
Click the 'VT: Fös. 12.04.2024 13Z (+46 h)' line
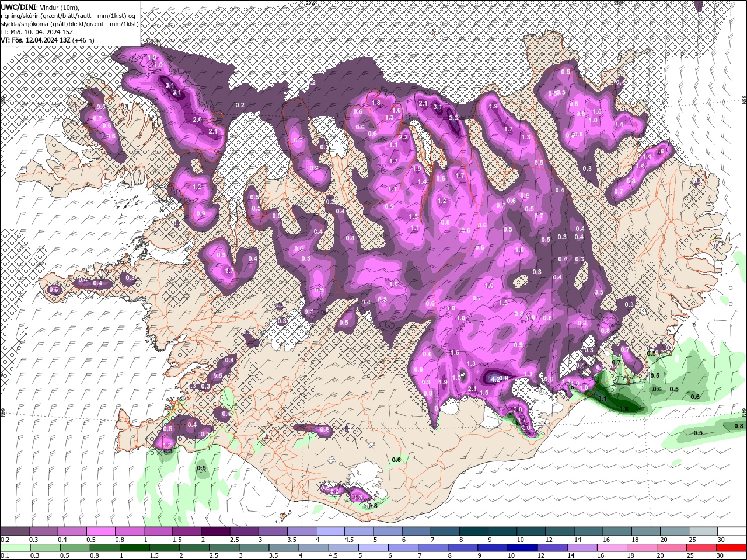pyautogui.click(x=48, y=40)
